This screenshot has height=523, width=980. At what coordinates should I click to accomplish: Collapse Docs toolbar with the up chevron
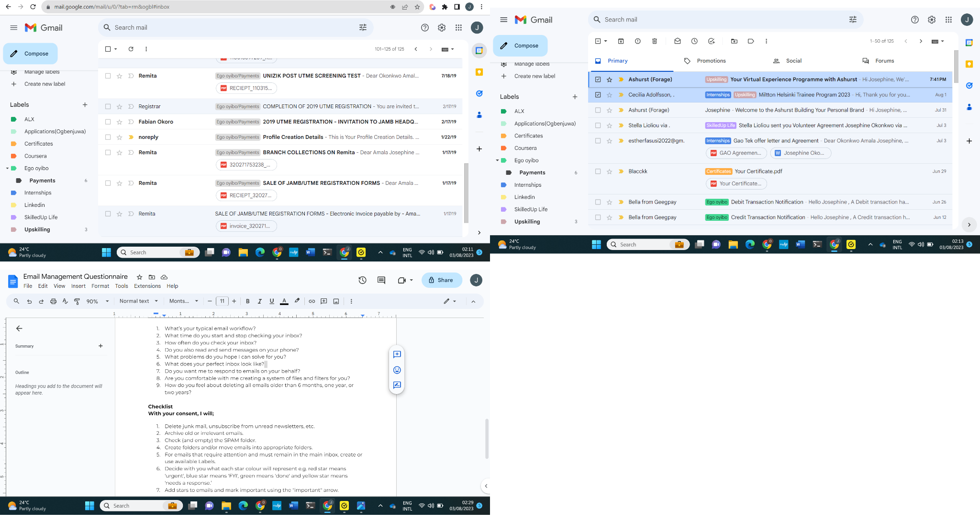click(473, 301)
